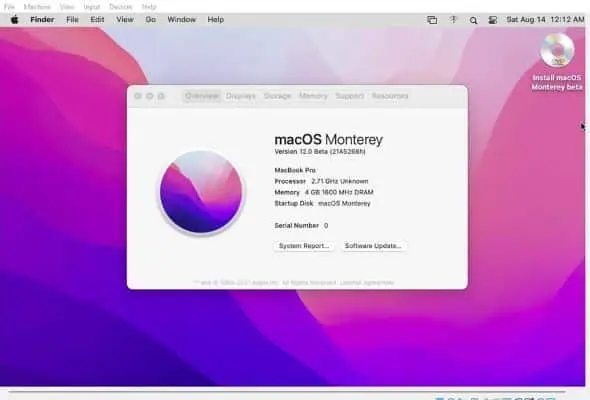Screen dimensions: 590x400
Task: Open the macOS View menu
Action: coord(125,20)
